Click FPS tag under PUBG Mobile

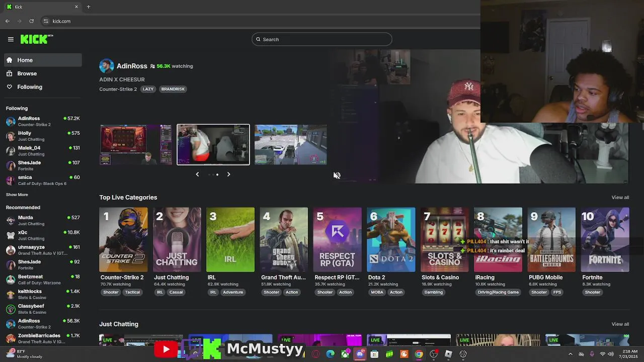click(x=557, y=292)
